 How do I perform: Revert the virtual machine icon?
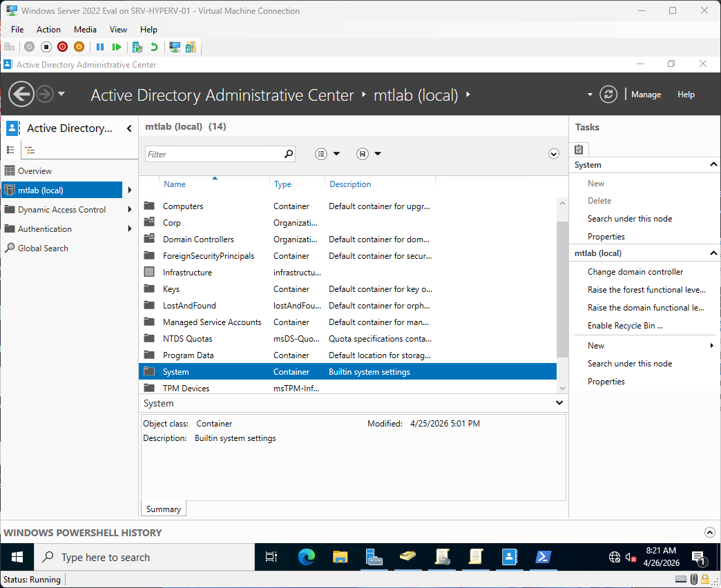(x=154, y=47)
